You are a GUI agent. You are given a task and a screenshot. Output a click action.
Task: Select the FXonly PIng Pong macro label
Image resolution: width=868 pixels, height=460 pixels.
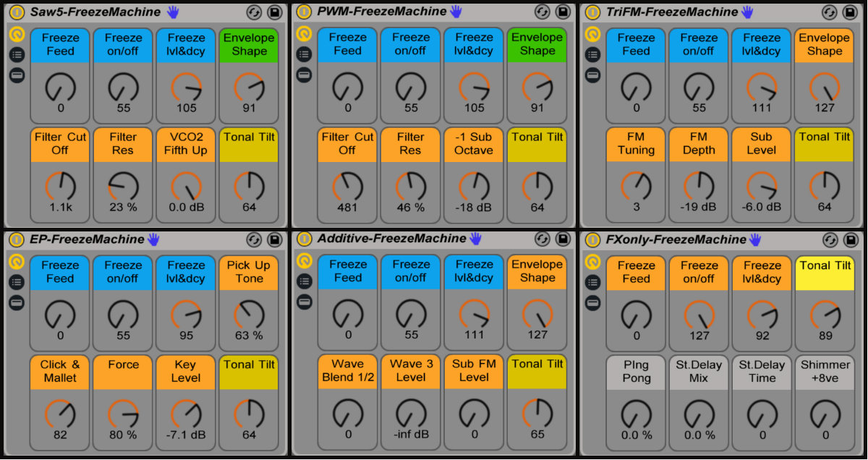point(637,371)
